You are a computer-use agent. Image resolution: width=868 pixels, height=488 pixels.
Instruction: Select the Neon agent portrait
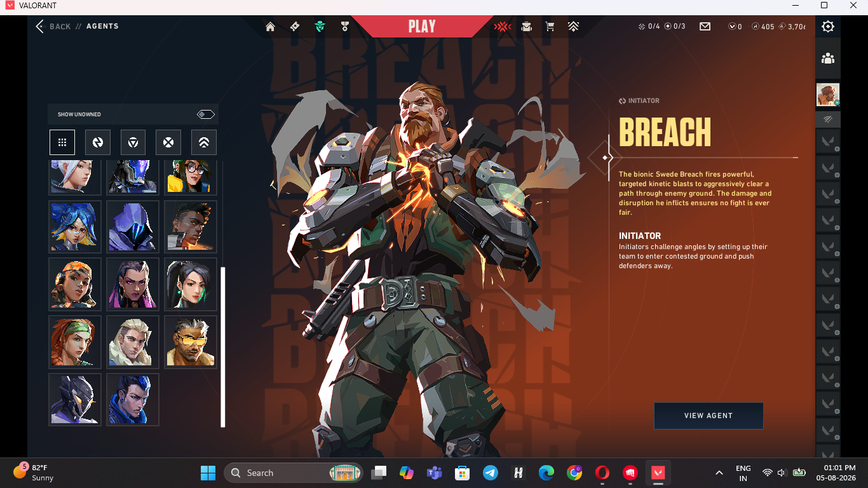[x=75, y=227]
